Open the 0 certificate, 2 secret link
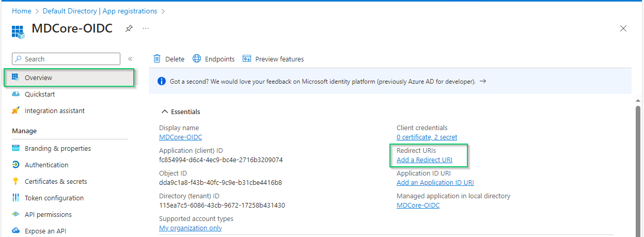This screenshot has height=237, width=644. coord(427,137)
